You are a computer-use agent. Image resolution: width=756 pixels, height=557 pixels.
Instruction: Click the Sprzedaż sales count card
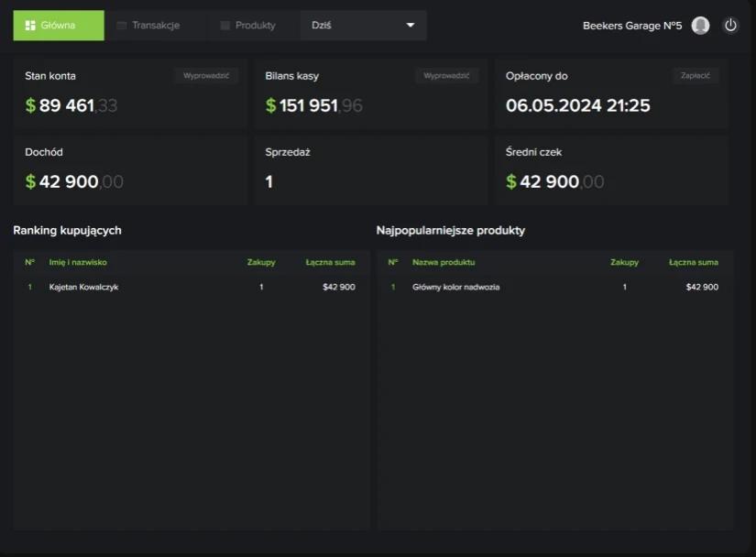[370, 170]
